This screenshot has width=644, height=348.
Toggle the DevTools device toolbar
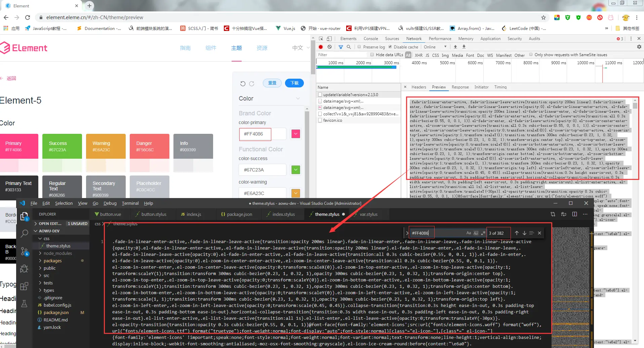coord(329,39)
